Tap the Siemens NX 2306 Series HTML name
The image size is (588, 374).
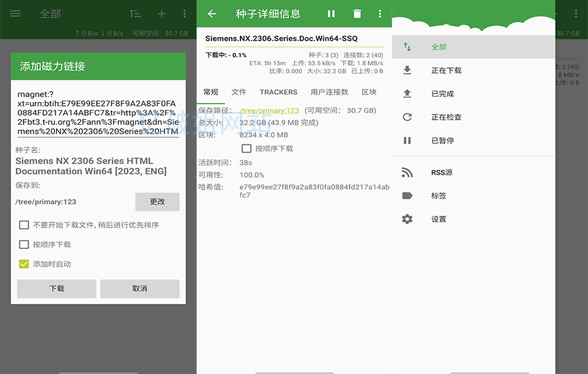point(91,166)
